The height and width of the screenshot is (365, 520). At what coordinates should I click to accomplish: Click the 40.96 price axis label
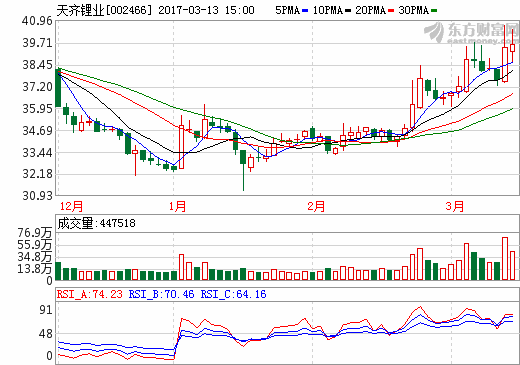pos(37,21)
